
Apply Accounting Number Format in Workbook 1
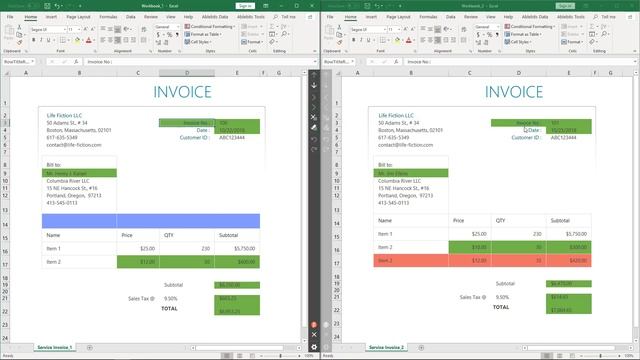coord(158,35)
